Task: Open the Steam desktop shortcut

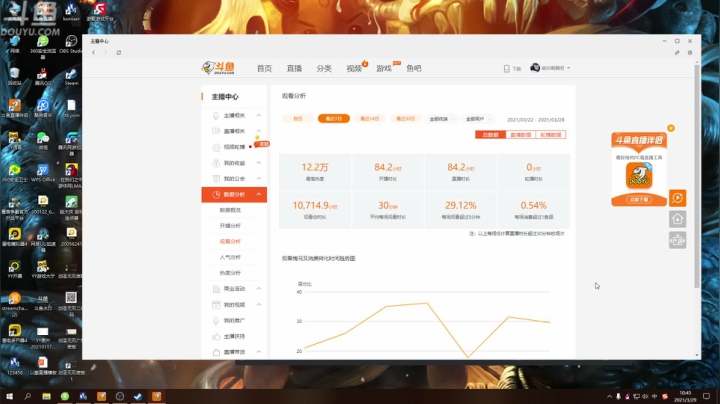Action: pos(71,77)
